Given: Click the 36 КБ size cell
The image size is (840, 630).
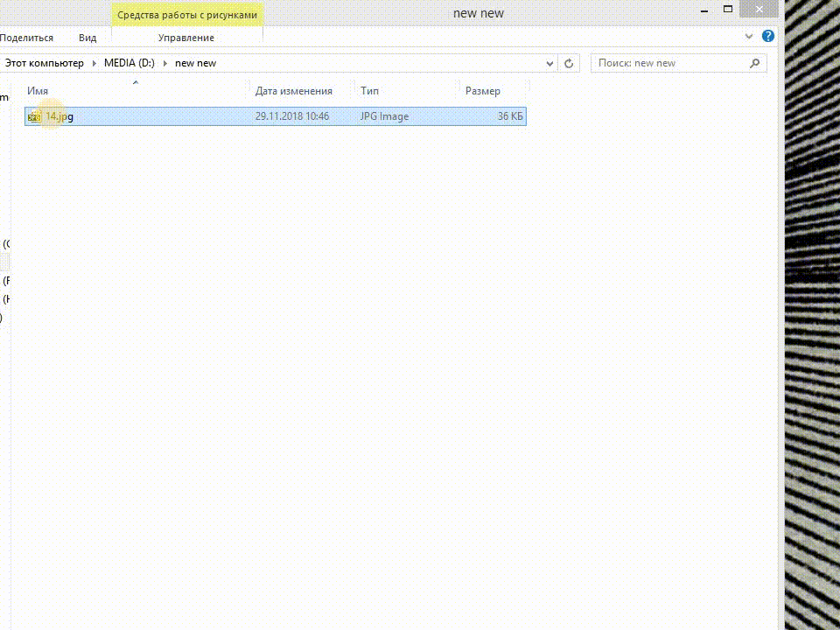Looking at the screenshot, I should point(510,116).
